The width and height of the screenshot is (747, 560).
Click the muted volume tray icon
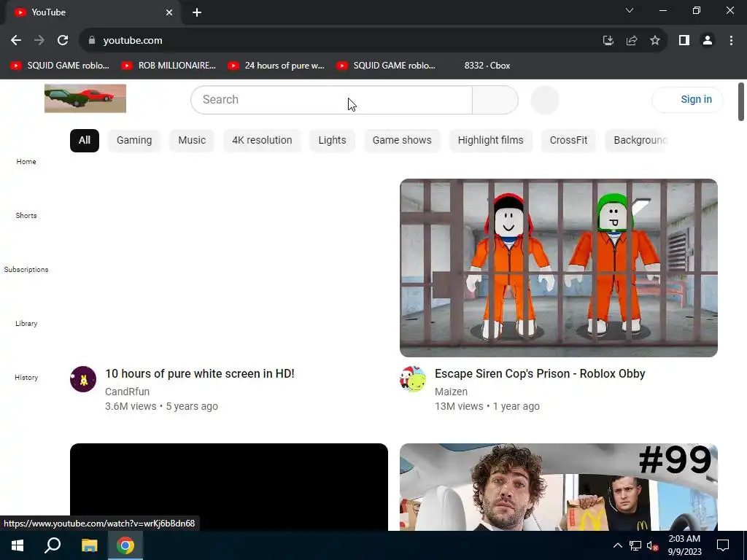click(652, 545)
